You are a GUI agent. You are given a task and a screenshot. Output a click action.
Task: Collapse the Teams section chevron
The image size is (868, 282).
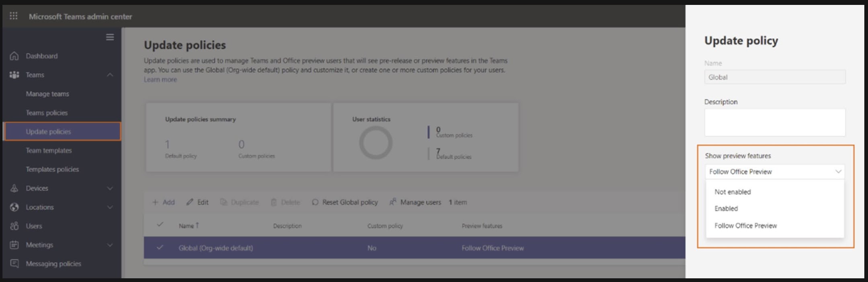(110, 75)
